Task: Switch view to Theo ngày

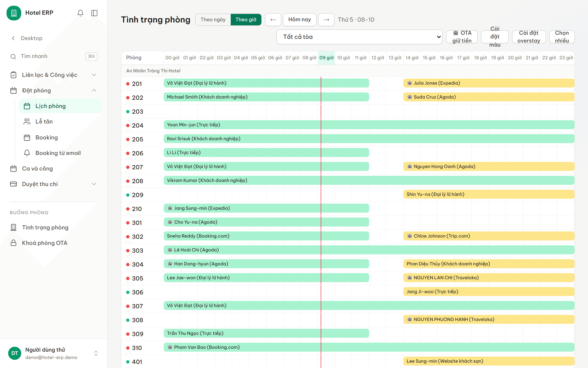Action: (213, 19)
